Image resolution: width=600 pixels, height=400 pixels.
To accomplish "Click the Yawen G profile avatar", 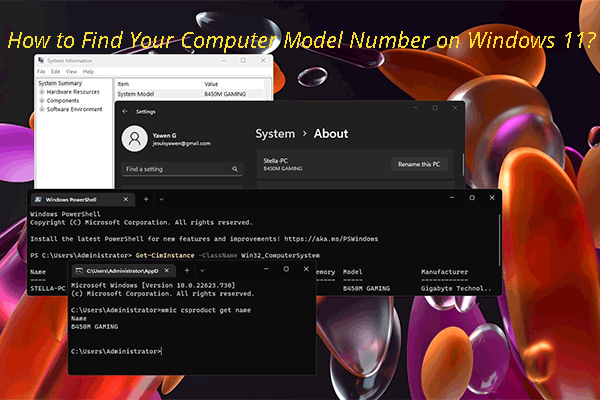I will click(x=134, y=139).
